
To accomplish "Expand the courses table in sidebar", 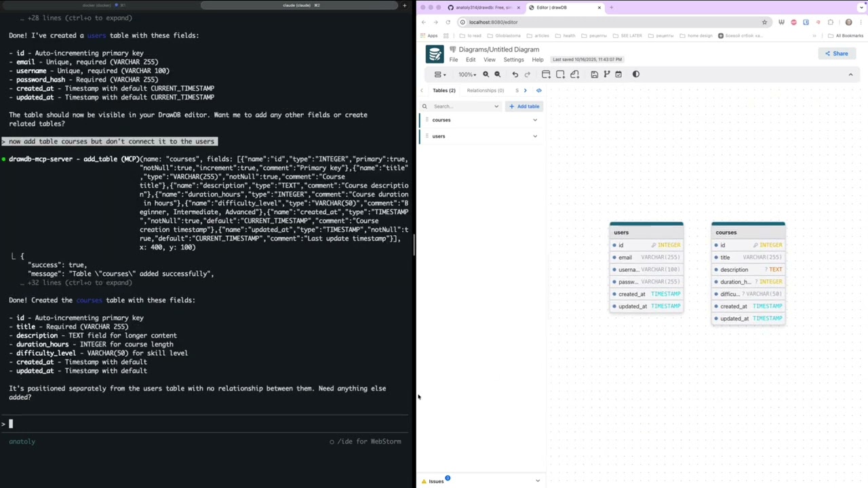I will click(x=535, y=120).
